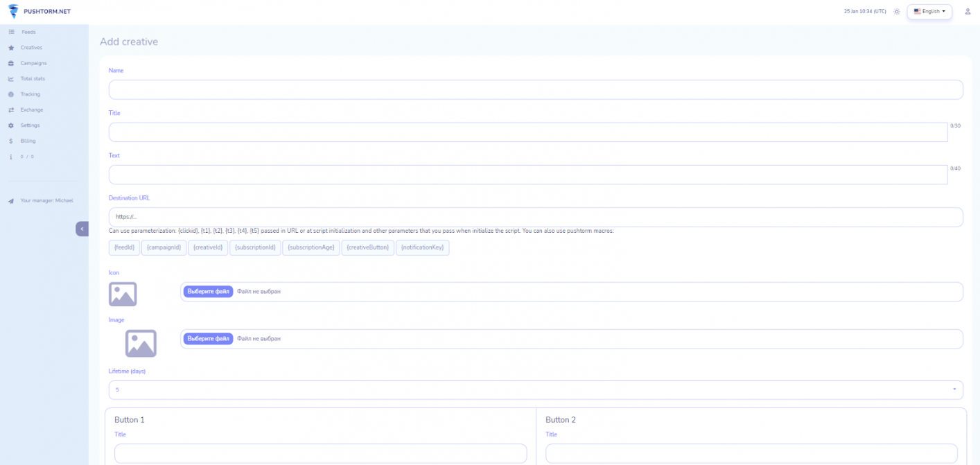Open the user profile icon

(x=968, y=12)
